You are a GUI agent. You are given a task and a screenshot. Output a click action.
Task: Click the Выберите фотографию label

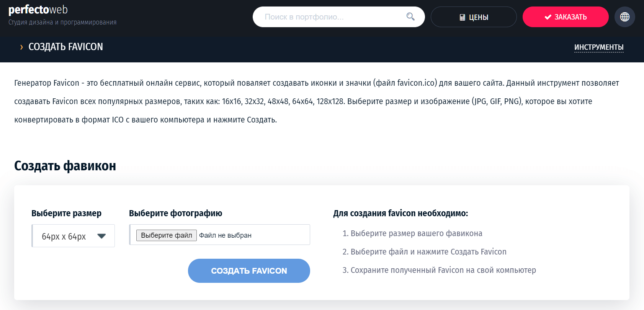[175, 213]
